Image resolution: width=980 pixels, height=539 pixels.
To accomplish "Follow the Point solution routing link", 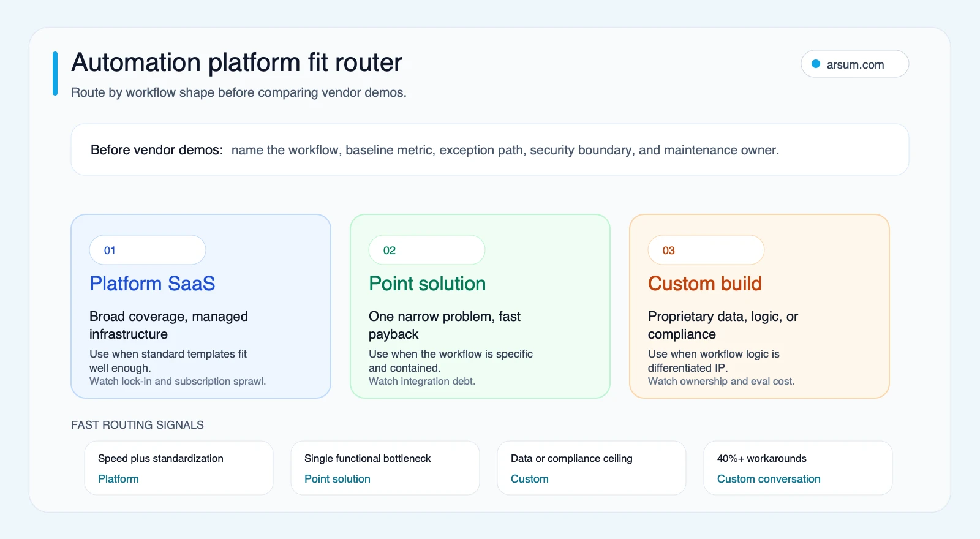I will [337, 479].
